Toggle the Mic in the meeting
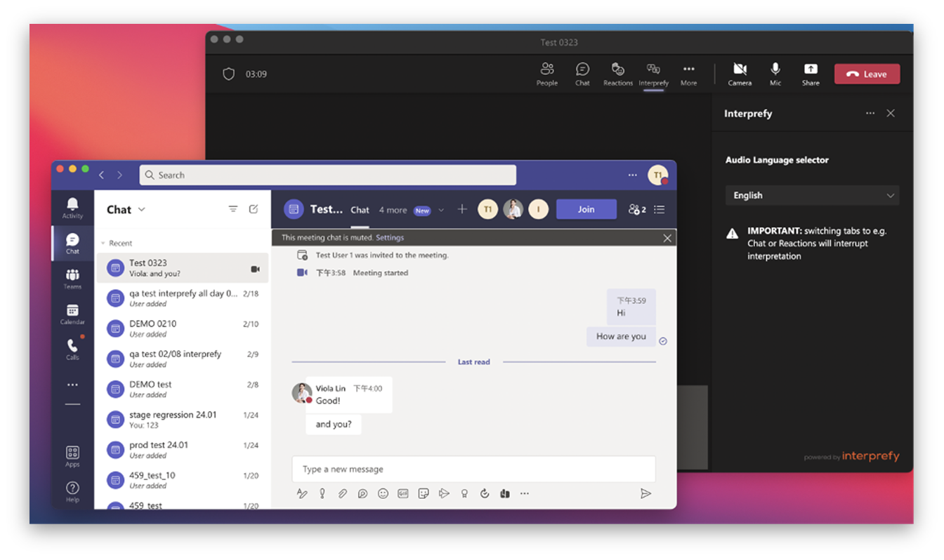944x560 pixels. click(x=775, y=74)
